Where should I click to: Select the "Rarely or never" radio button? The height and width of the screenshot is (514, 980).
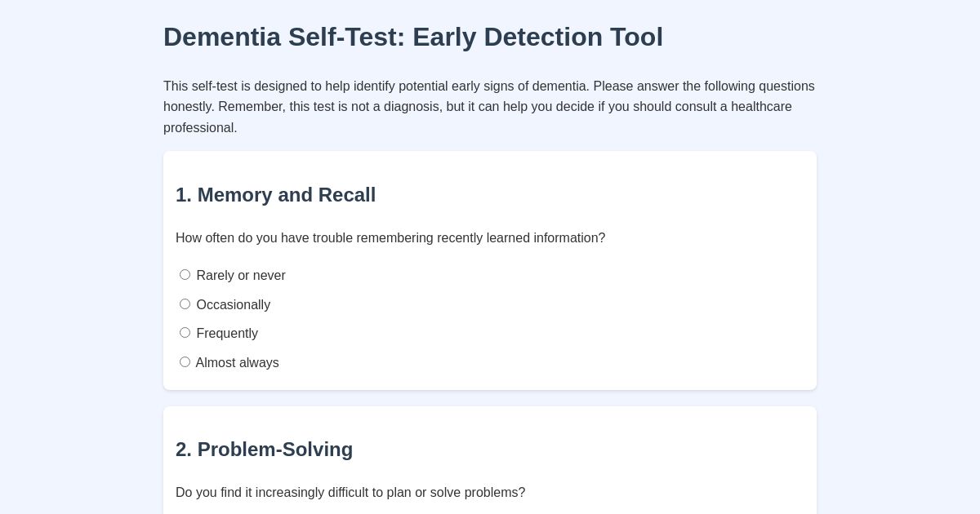point(185,275)
